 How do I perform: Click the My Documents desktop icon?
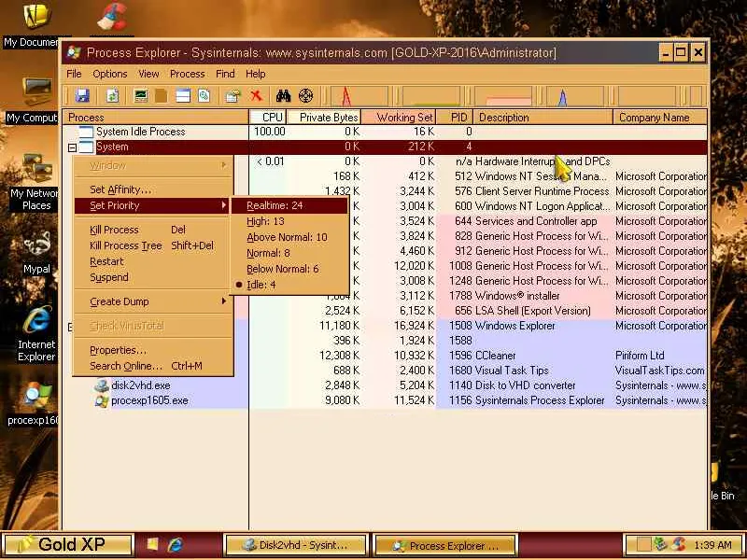(x=36, y=16)
